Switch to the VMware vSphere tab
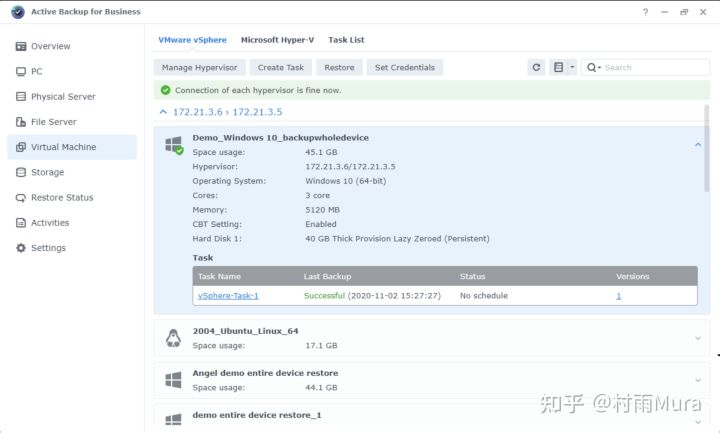Image resolution: width=720 pixels, height=433 pixels. pos(192,40)
